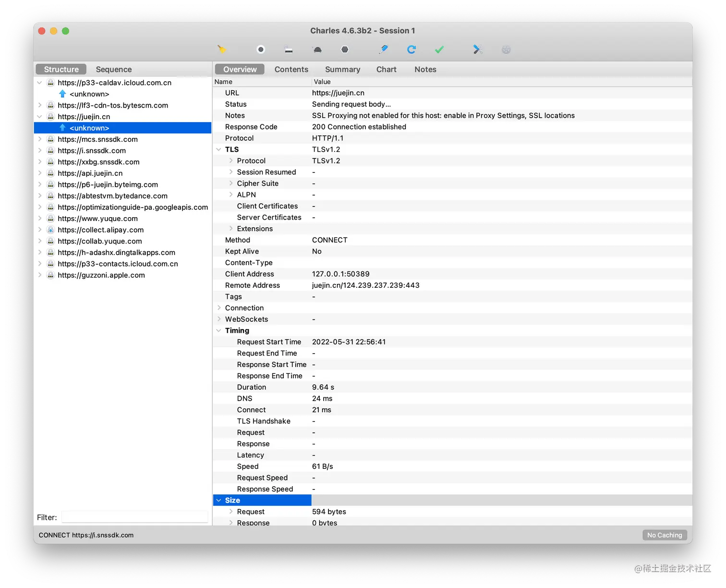
Task: Switch to Structure view
Action: pos(61,69)
